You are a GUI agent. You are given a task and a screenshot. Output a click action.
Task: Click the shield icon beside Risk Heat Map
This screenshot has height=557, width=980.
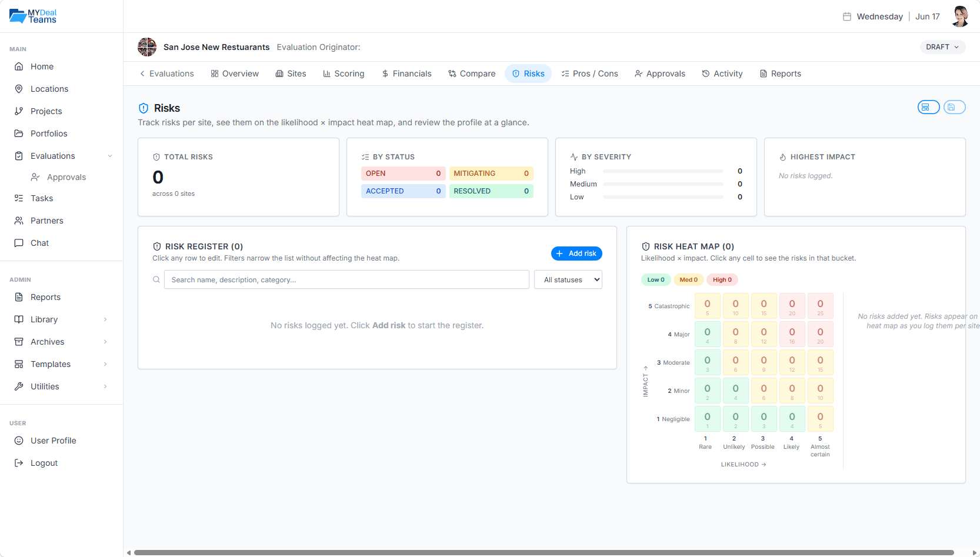[x=646, y=246]
